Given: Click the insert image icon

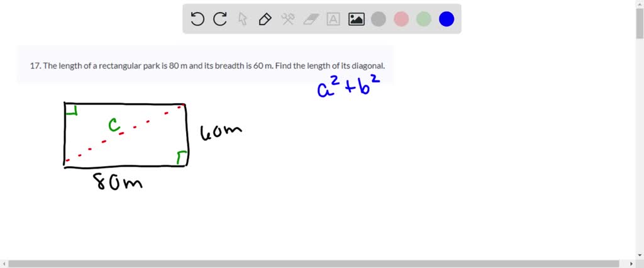Looking at the screenshot, I should [x=356, y=19].
